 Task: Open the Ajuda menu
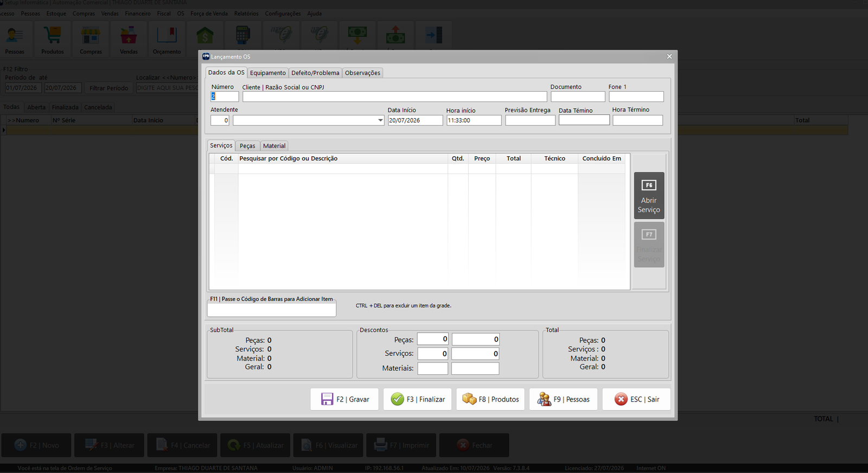pyautogui.click(x=315, y=14)
